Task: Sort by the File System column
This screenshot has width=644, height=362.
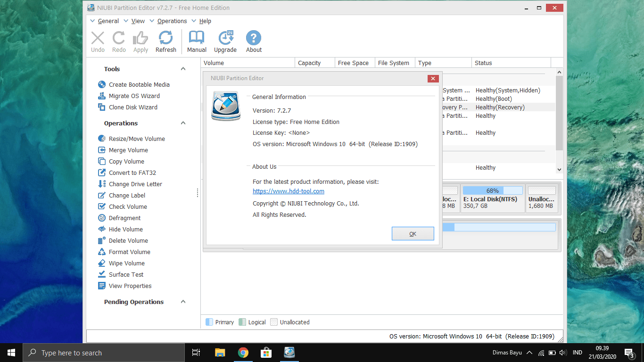Action: pos(395,63)
